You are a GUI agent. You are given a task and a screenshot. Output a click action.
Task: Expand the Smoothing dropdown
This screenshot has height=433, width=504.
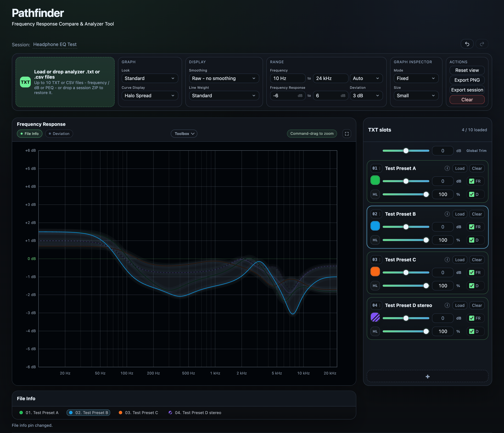(224, 78)
